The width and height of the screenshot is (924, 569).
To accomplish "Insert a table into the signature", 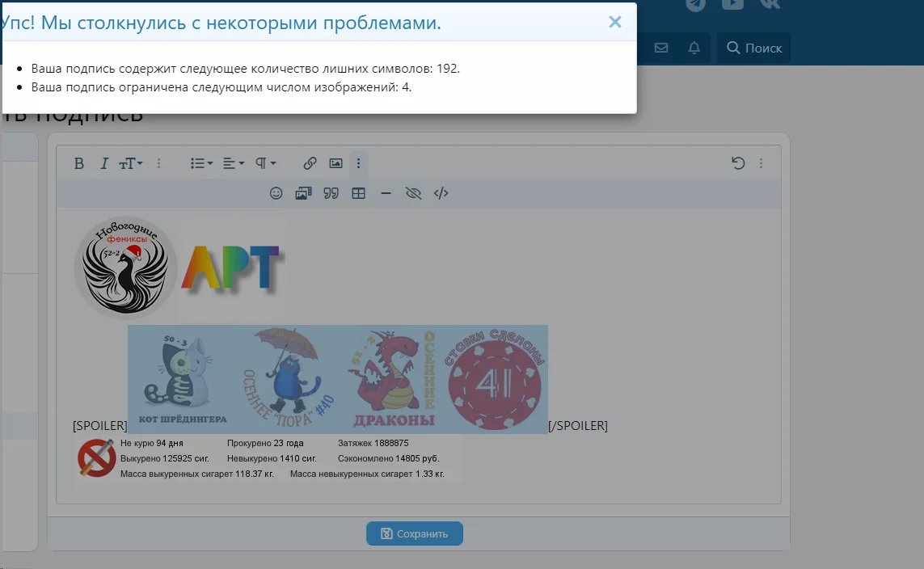I will (x=358, y=193).
